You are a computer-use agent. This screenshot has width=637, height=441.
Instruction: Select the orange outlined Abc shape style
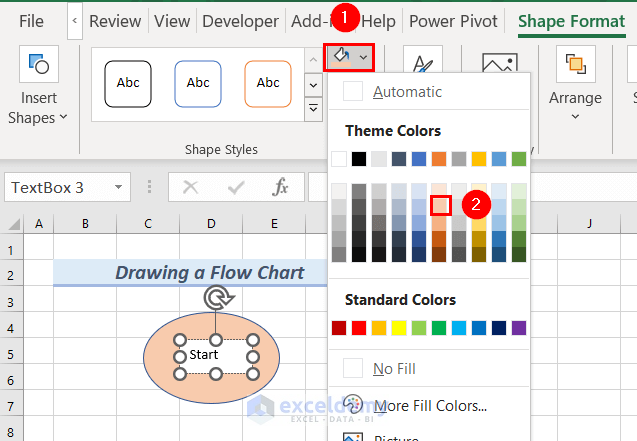point(268,83)
